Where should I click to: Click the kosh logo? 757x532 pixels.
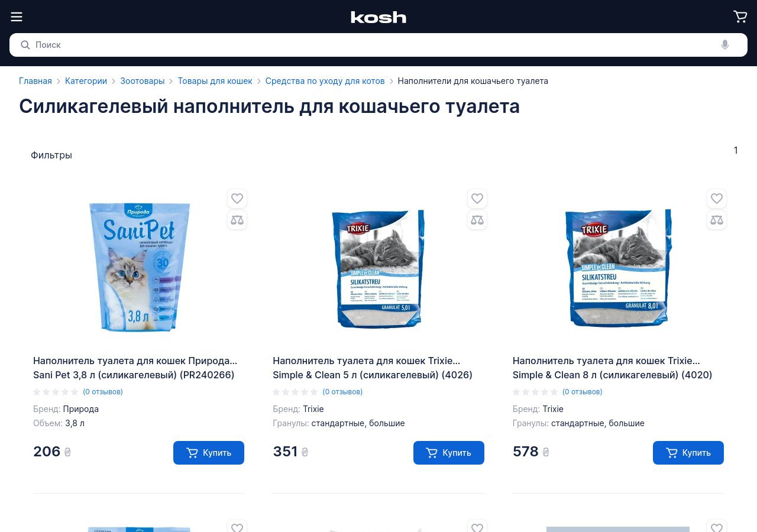pos(378,17)
